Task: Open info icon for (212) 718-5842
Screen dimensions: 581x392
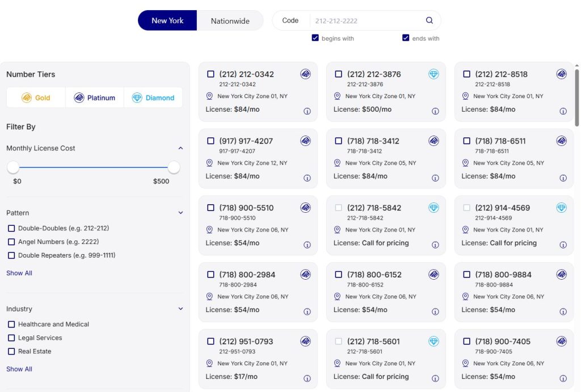Action: (435, 245)
